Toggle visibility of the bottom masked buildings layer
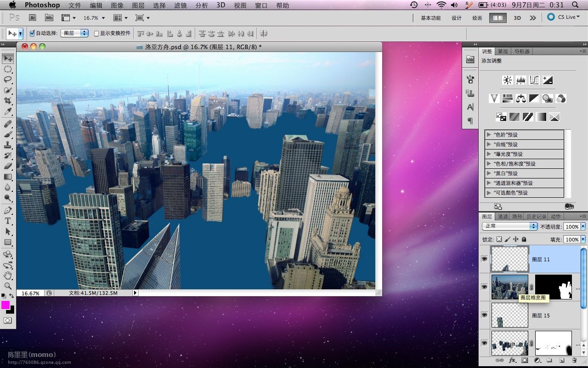This screenshot has width=588, height=368. pyautogui.click(x=484, y=343)
